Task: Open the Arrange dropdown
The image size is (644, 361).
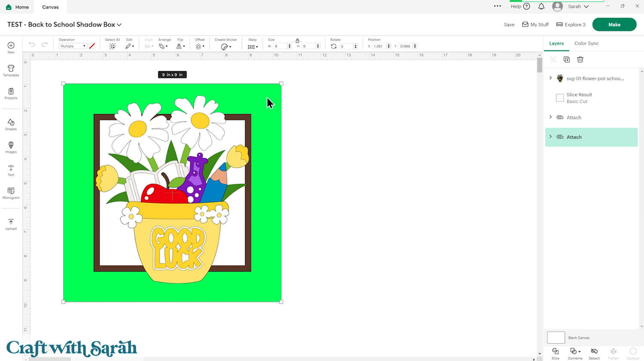Action: coord(163,46)
